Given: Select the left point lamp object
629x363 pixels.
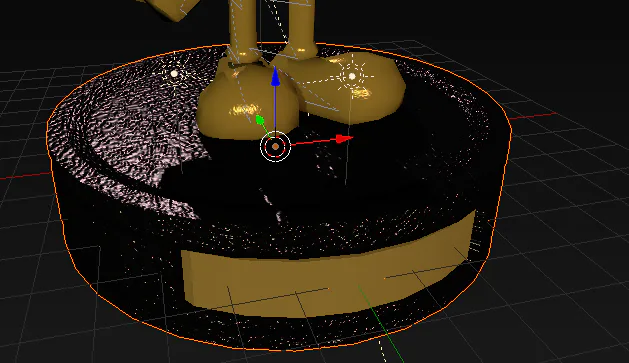Looking at the screenshot, I should point(174,73).
